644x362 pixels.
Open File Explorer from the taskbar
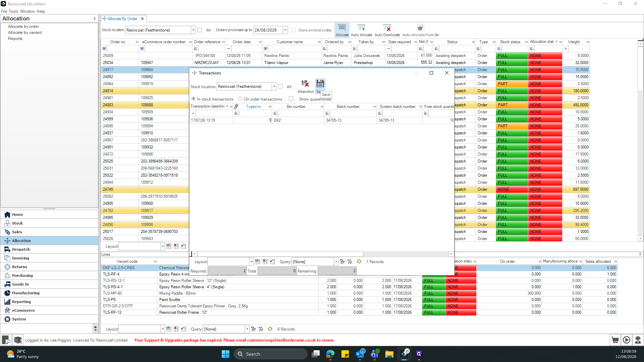click(389, 354)
